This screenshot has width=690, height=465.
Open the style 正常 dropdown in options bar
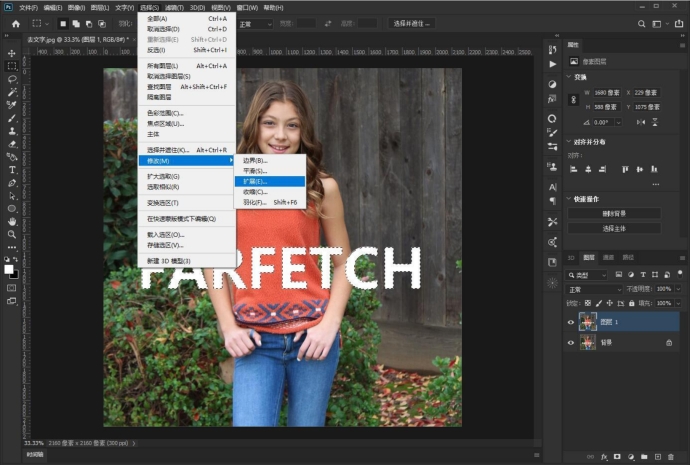255,24
